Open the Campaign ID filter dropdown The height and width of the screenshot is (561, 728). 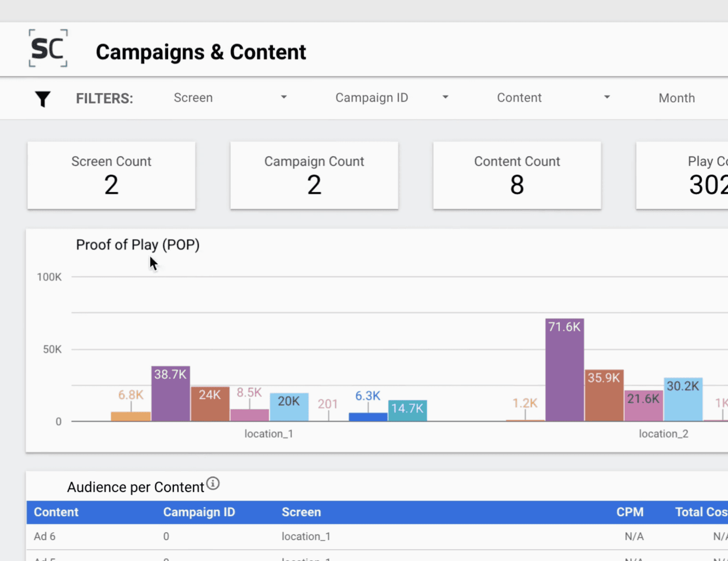[x=392, y=98]
